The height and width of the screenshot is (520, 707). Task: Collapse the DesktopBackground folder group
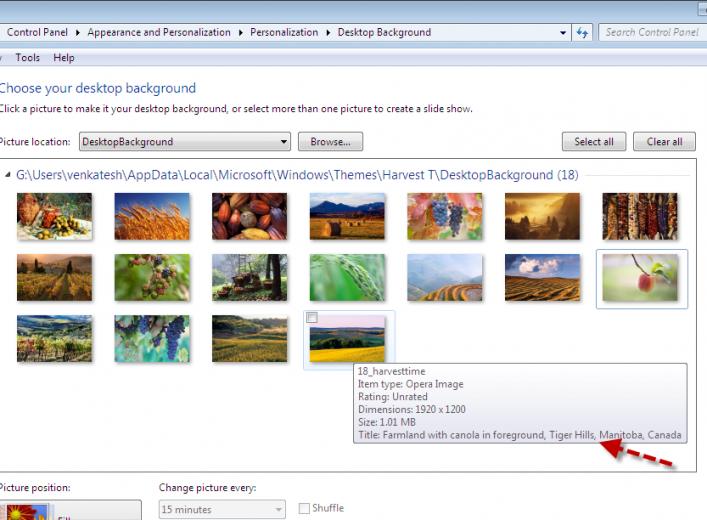[8, 175]
